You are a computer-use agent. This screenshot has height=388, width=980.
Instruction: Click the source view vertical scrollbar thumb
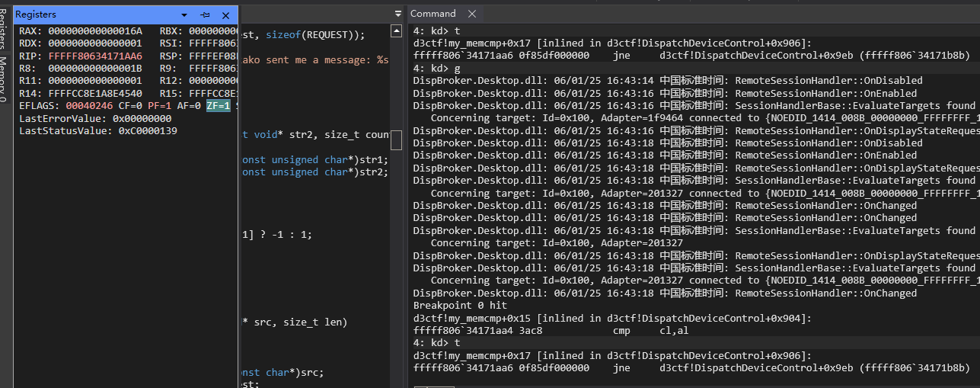click(x=396, y=140)
